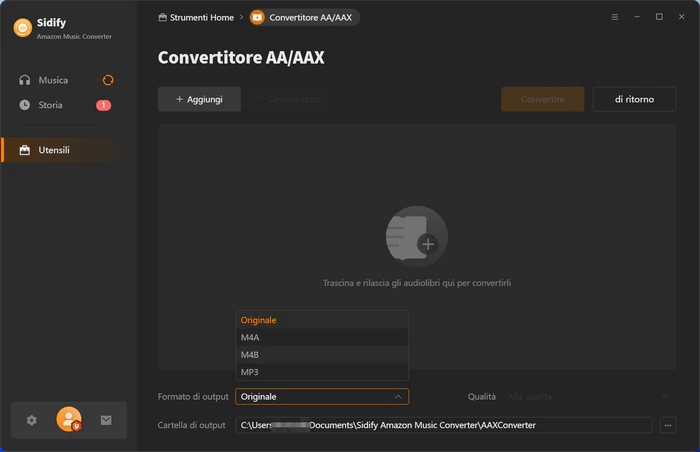
Task: Click the user profile avatar icon
Action: point(69,419)
